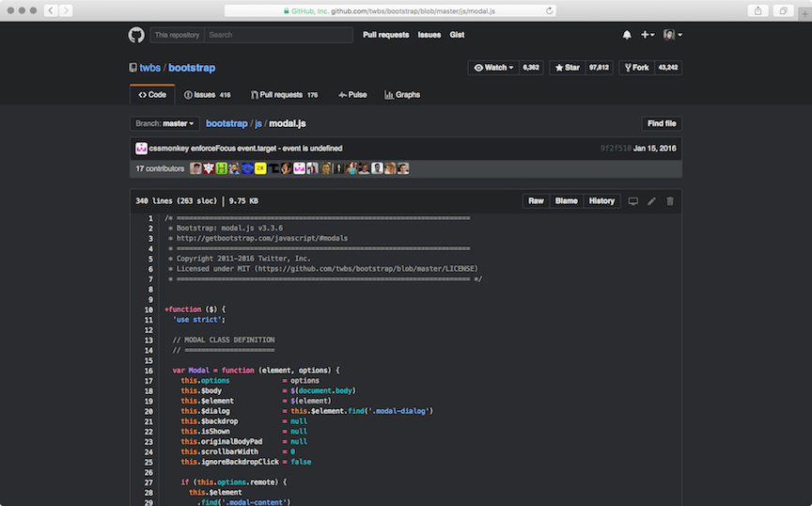Open the notifications bell
Viewport: 812px width, 506px height.
point(627,35)
